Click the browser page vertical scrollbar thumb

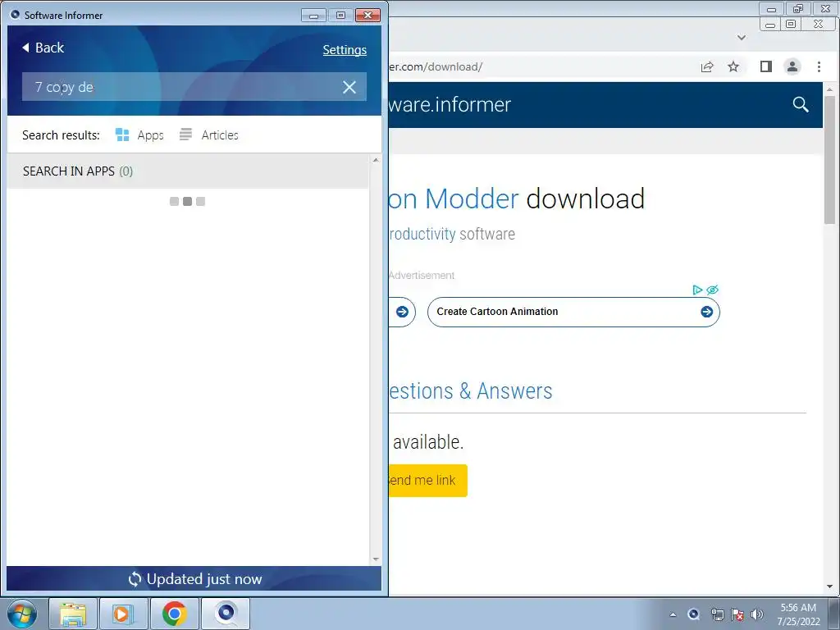coord(829,160)
